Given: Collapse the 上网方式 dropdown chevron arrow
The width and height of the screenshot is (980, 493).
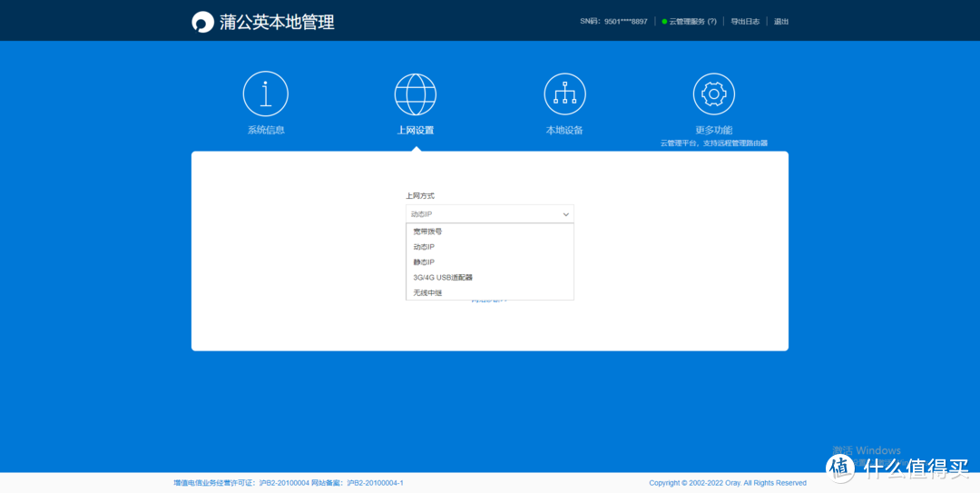Looking at the screenshot, I should (x=565, y=214).
